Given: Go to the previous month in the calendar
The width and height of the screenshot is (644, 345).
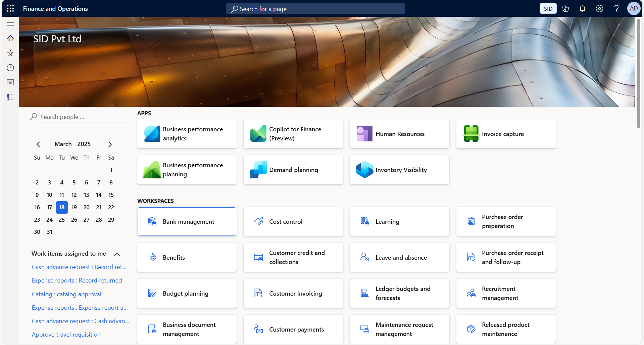Looking at the screenshot, I should [x=38, y=144].
